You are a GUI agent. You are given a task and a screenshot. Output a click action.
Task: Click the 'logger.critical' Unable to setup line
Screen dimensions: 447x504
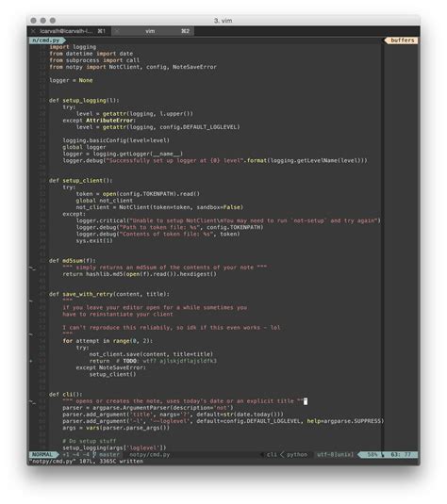(228, 220)
